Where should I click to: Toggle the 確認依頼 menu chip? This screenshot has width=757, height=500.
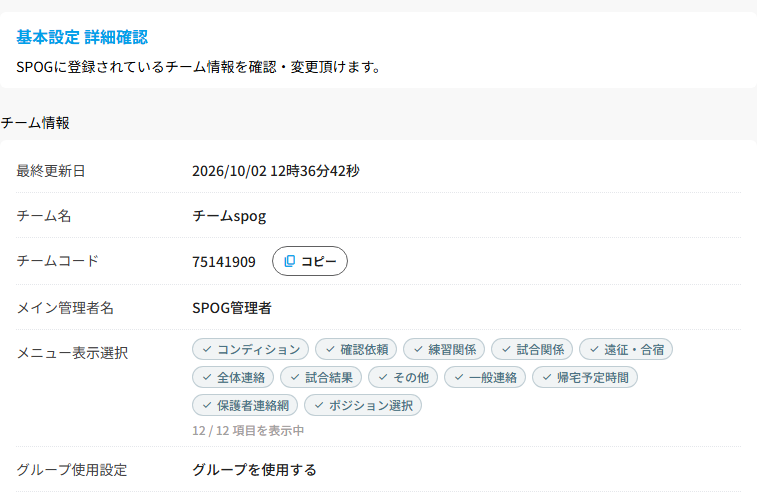click(356, 349)
